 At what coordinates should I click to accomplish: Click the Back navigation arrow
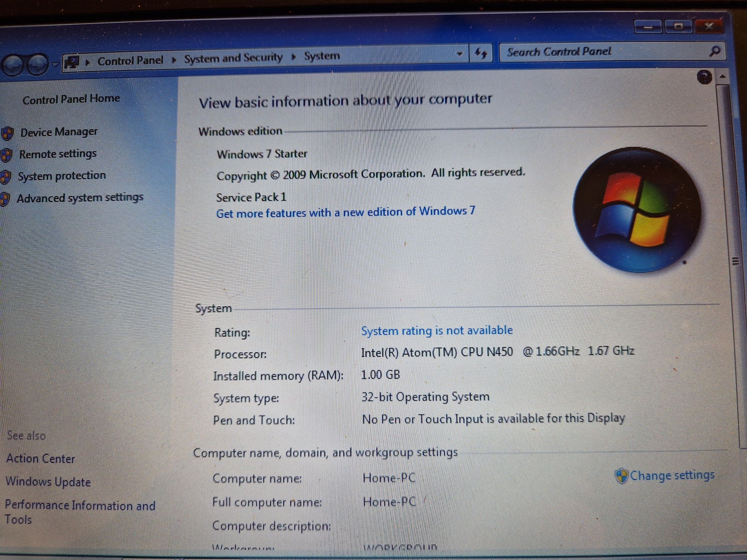[x=13, y=66]
